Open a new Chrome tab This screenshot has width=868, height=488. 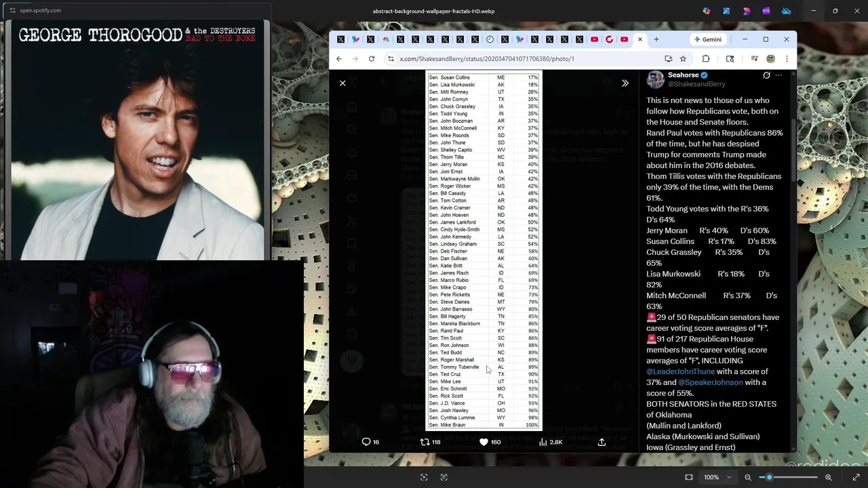click(x=656, y=39)
